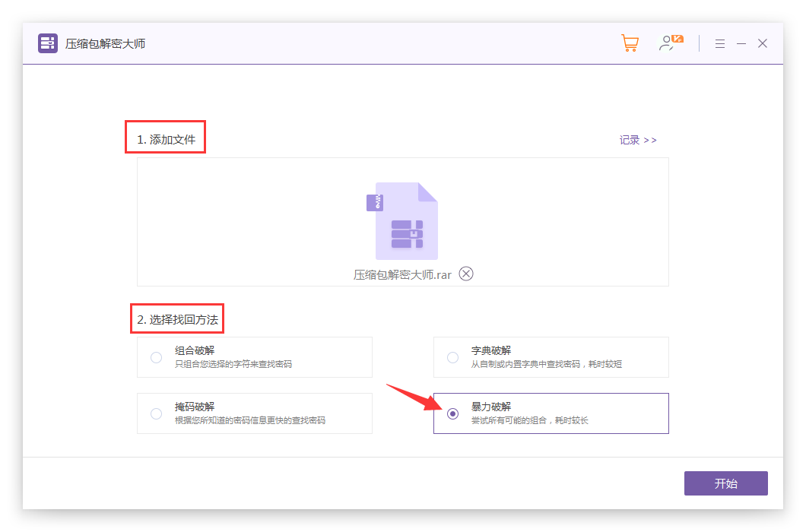Click the rar archive file thumbnail
Image resolution: width=806 pixels, height=532 pixels.
click(402, 221)
